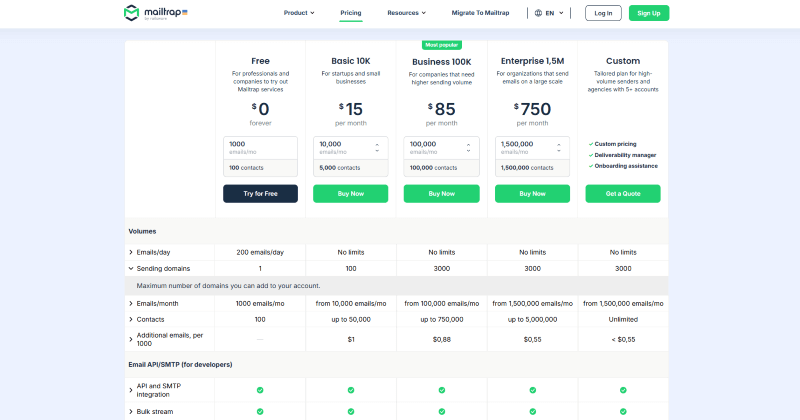Click API and SMTP checkmark in Basic 10K column
Screen dimensions: 800x420
[x=351, y=390]
